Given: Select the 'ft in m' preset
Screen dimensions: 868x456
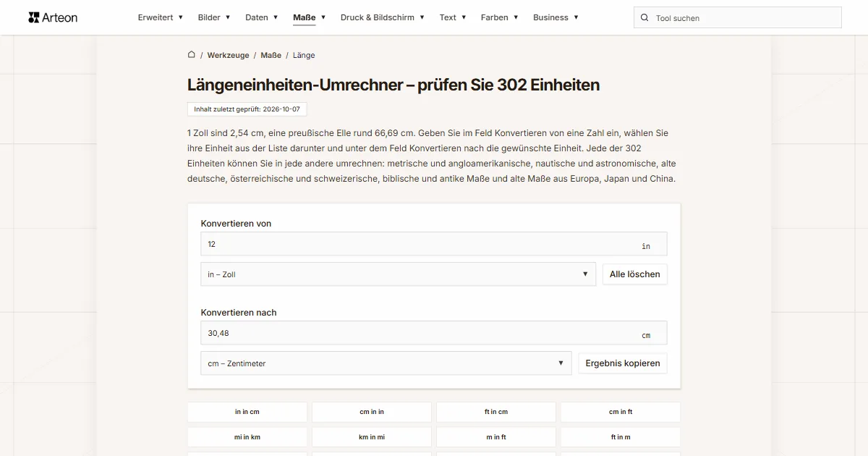Looking at the screenshot, I should pyautogui.click(x=621, y=437).
